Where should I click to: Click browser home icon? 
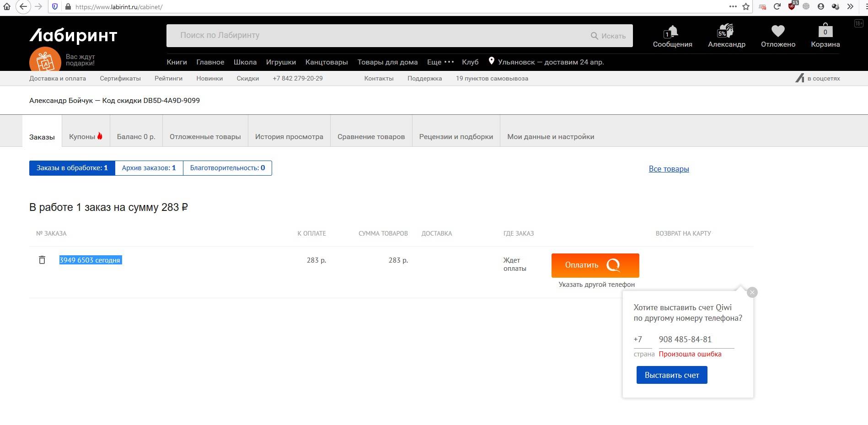pos(7,6)
